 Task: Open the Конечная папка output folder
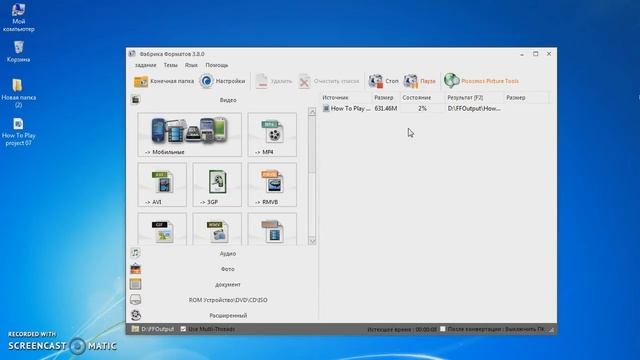click(x=164, y=81)
